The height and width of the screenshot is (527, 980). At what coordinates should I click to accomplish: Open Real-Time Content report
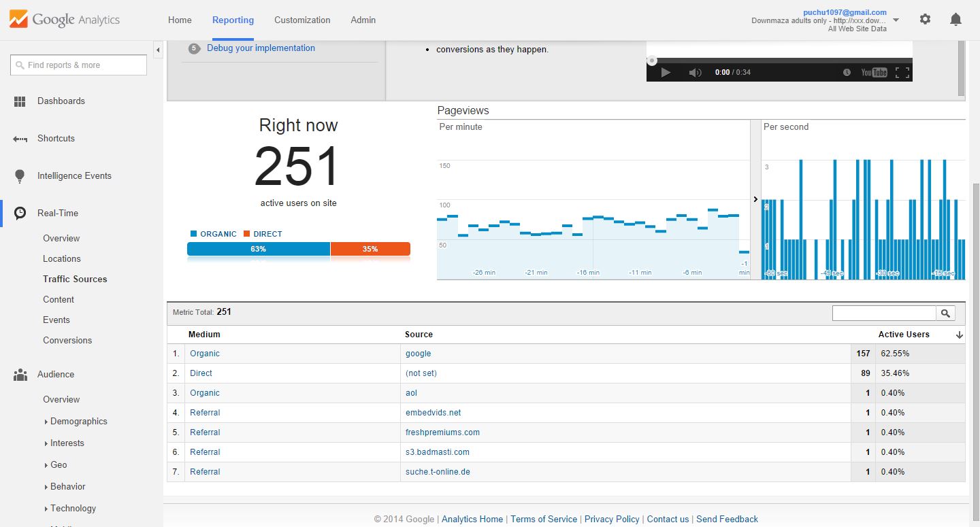point(59,300)
